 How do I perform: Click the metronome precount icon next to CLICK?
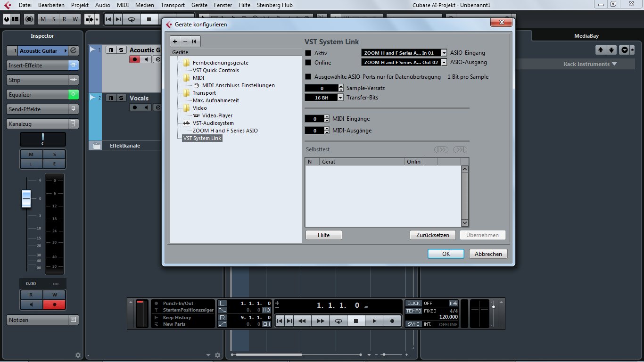point(454,304)
